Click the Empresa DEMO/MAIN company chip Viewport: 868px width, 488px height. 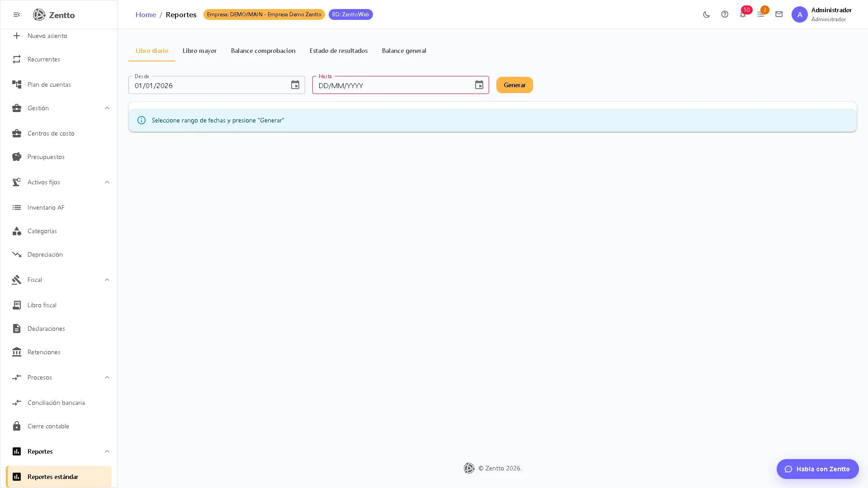(x=264, y=14)
